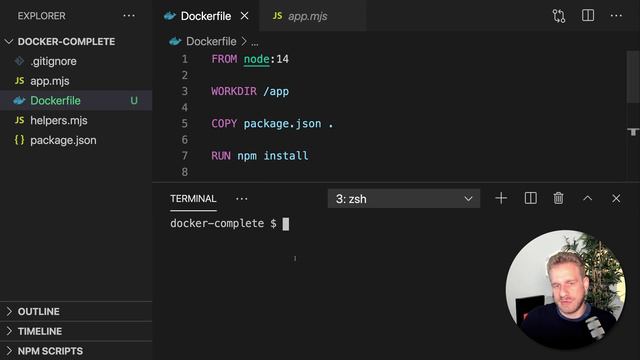This screenshot has height=360, width=640.
Task: Open the 3: zsh terminal selector dropdown
Action: pyautogui.click(x=404, y=199)
